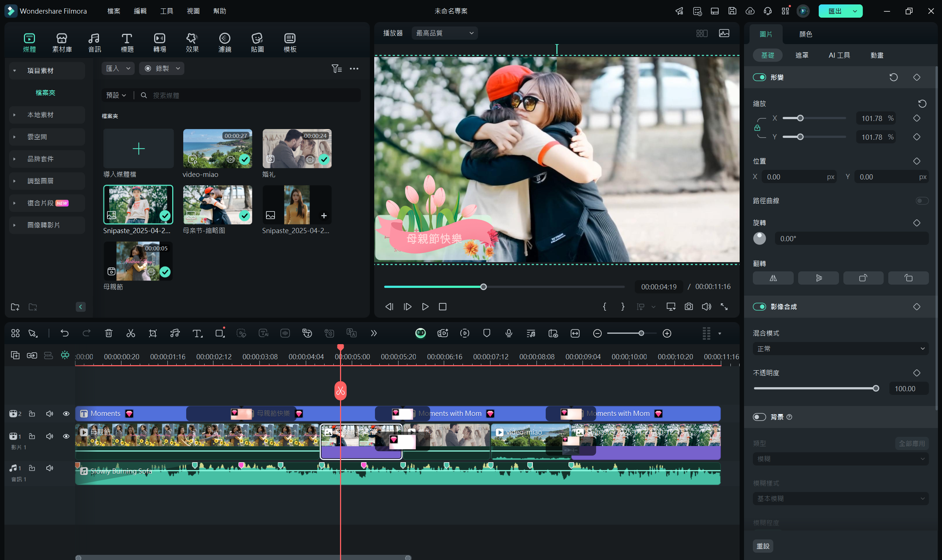Open the 音訊 audio panel
The height and width of the screenshot is (560, 942).
(x=95, y=43)
